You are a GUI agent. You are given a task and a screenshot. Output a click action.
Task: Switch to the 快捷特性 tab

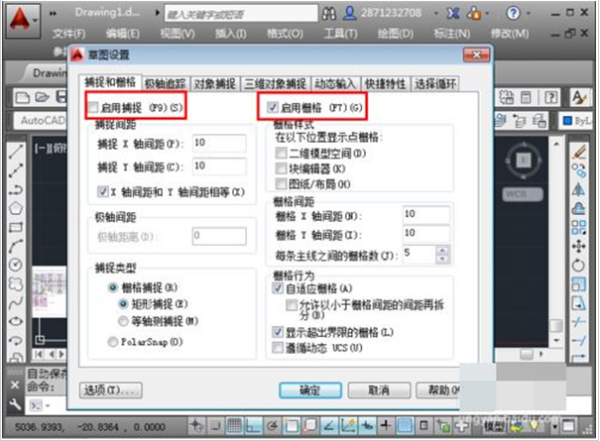[385, 83]
